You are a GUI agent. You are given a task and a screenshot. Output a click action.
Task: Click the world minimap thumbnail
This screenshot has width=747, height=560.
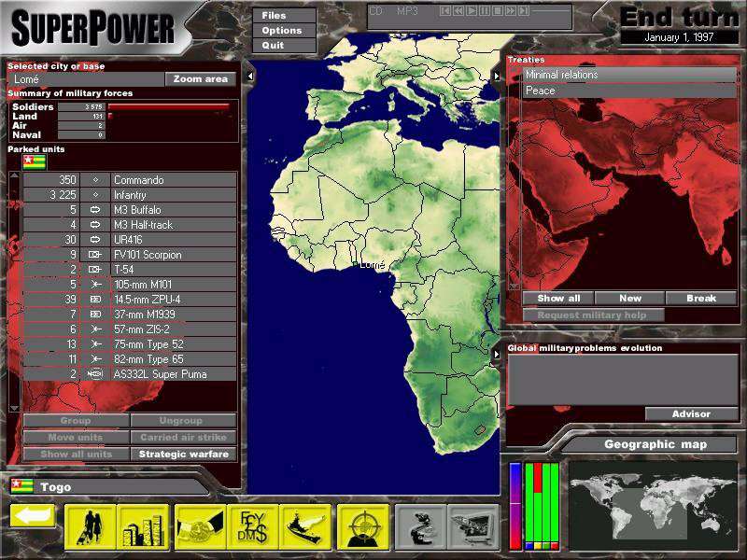[x=653, y=505]
